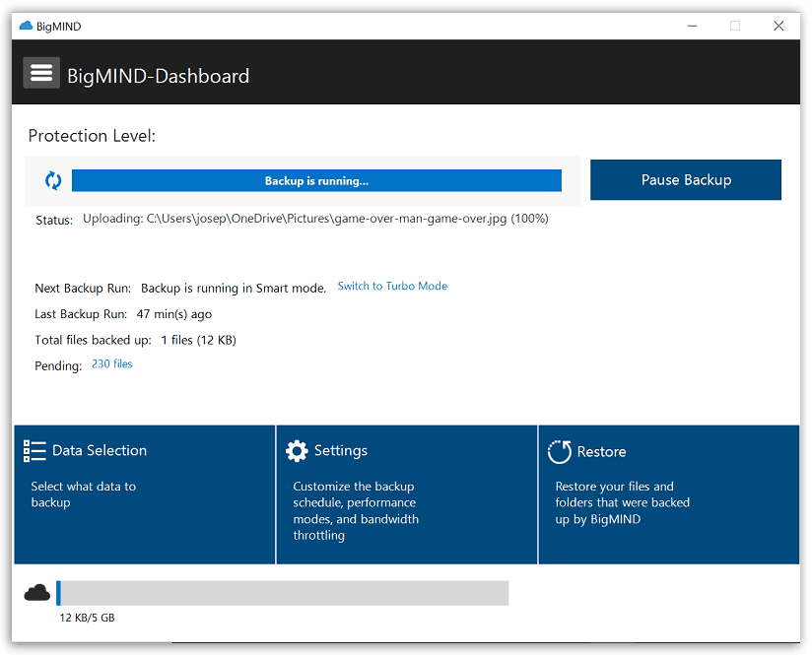812x655 pixels.
Task: Switch to Turbo Mode
Action: tap(392, 287)
